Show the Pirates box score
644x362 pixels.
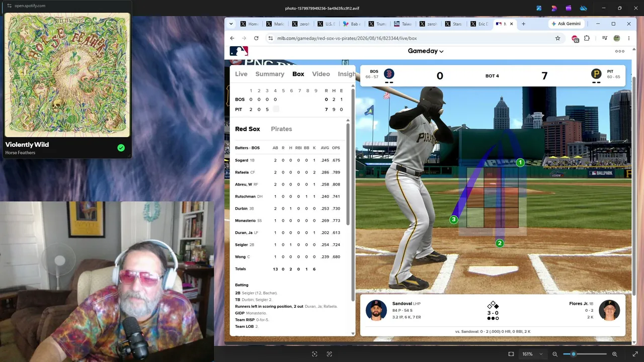[281, 129]
